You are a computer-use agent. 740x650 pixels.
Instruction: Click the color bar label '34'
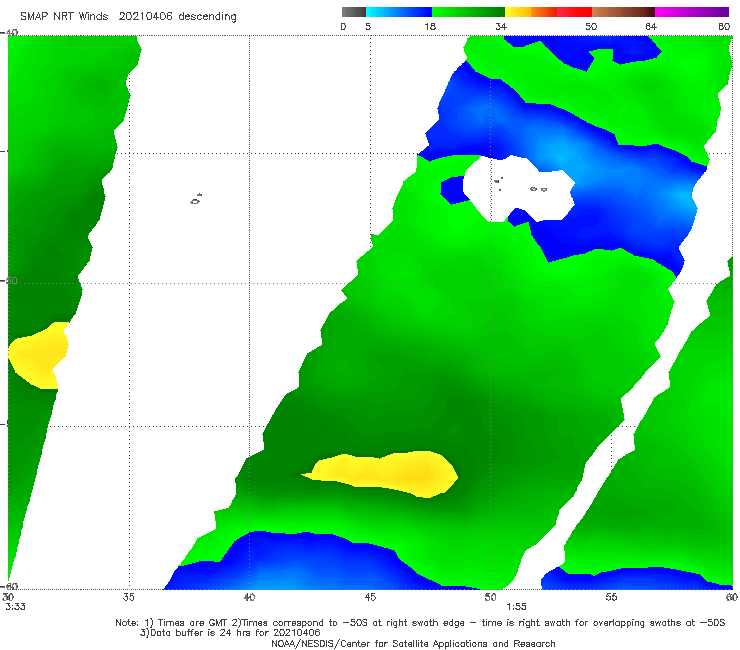(x=501, y=26)
